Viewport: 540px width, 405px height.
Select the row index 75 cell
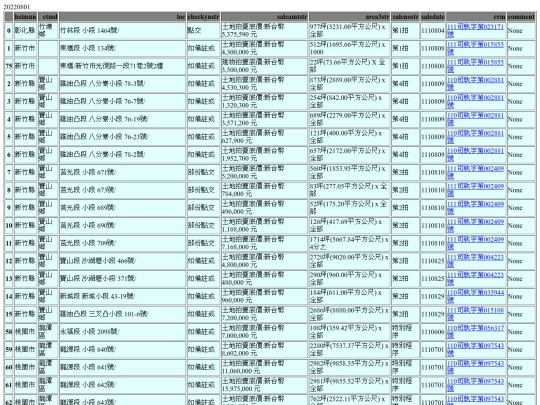pos(9,66)
